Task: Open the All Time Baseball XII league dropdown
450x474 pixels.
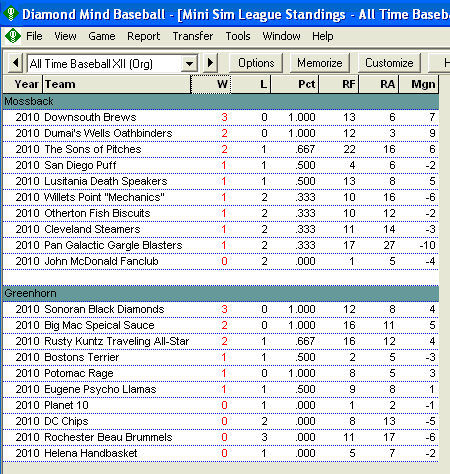Action: click(x=189, y=63)
